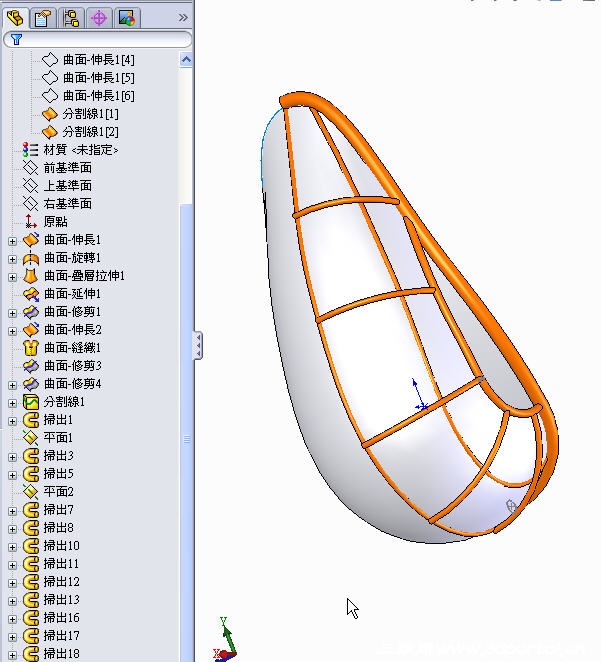
Task: Expand the 曲面-修剪1 feature
Action: (13, 313)
